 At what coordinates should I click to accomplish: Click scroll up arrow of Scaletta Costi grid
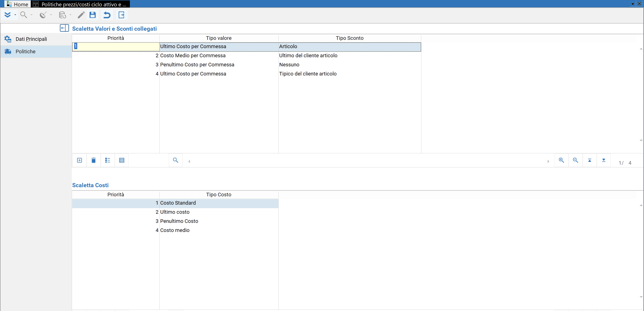tap(641, 205)
